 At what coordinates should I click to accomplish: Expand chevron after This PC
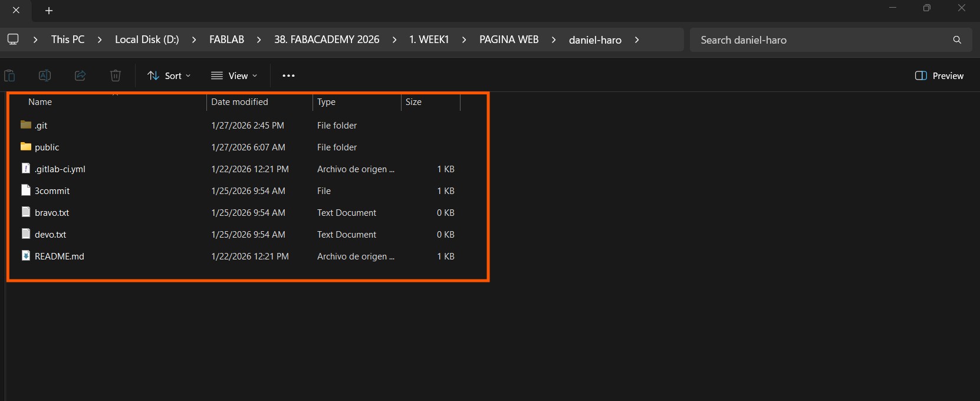pos(100,40)
